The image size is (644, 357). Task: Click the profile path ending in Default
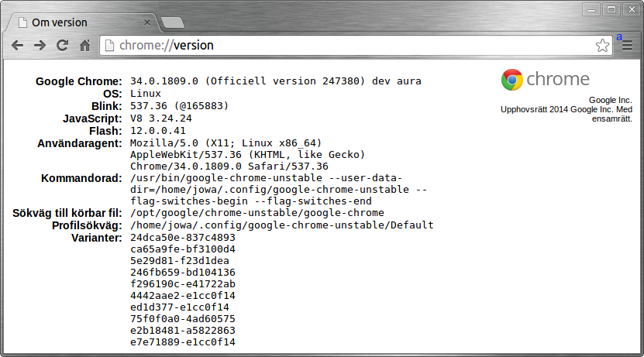[282, 225]
